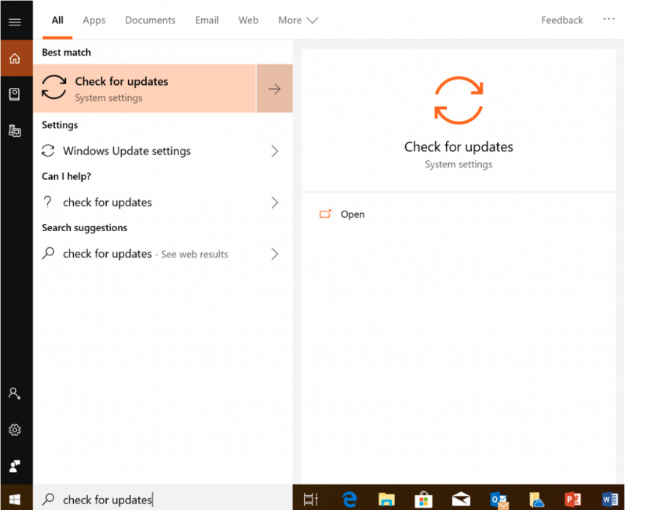Open File Explorer from taskbar
The height and width of the screenshot is (515, 650).
(x=386, y=499)
